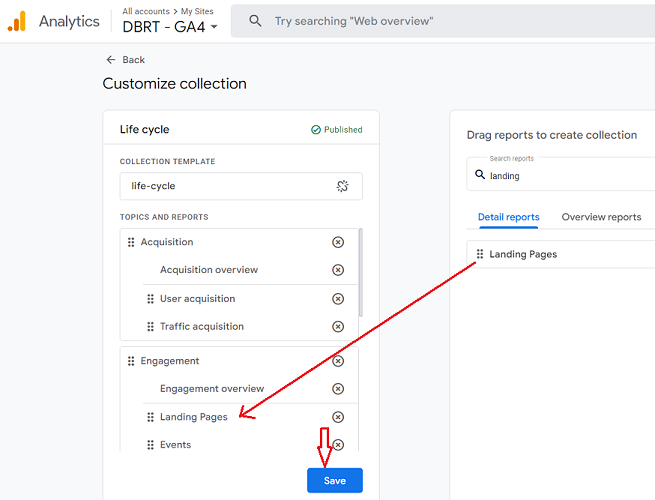This screenshot has width=655, height=500.
Task: Remove the Acquisition overview report
Action: tap(338, 270)
